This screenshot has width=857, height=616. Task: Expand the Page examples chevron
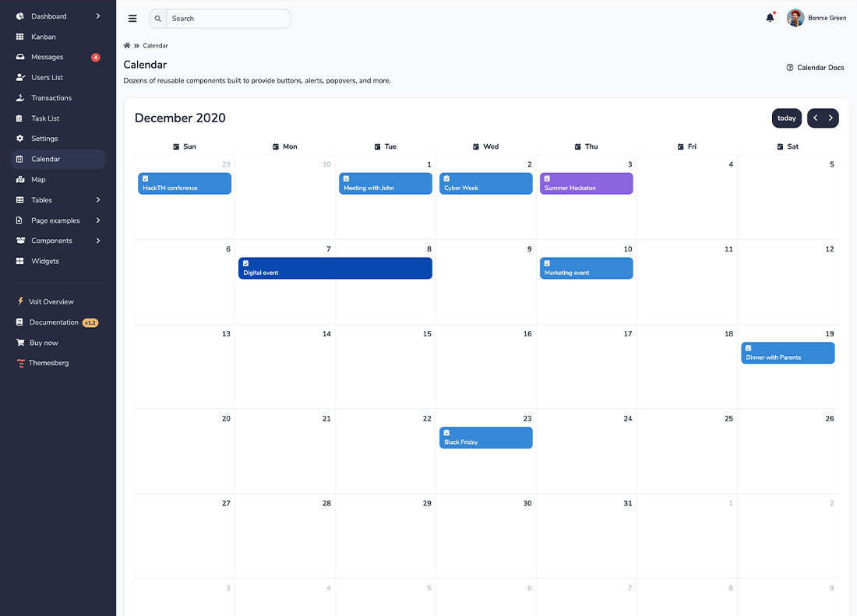click(x=98, y=220)
